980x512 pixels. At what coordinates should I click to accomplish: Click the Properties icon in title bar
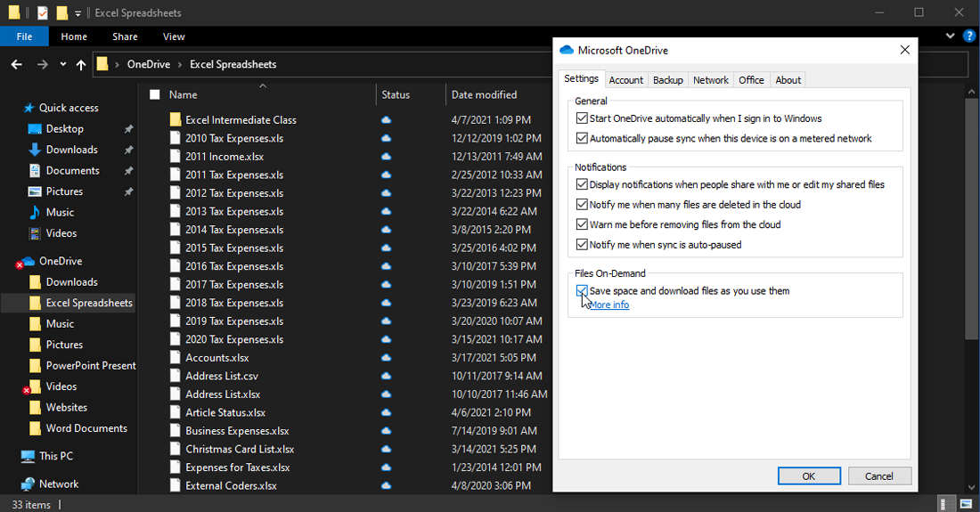43,12
